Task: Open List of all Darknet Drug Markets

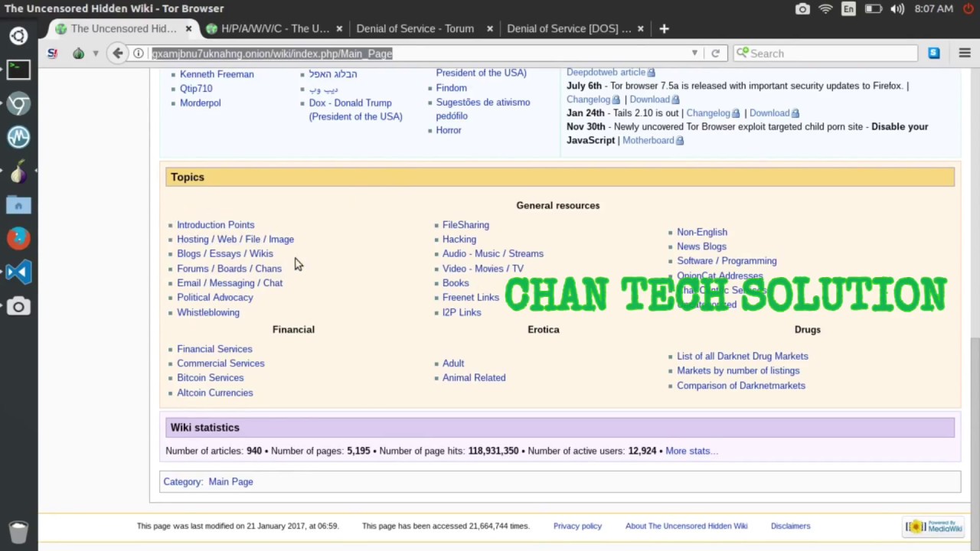Action: [x=742, y=357]
